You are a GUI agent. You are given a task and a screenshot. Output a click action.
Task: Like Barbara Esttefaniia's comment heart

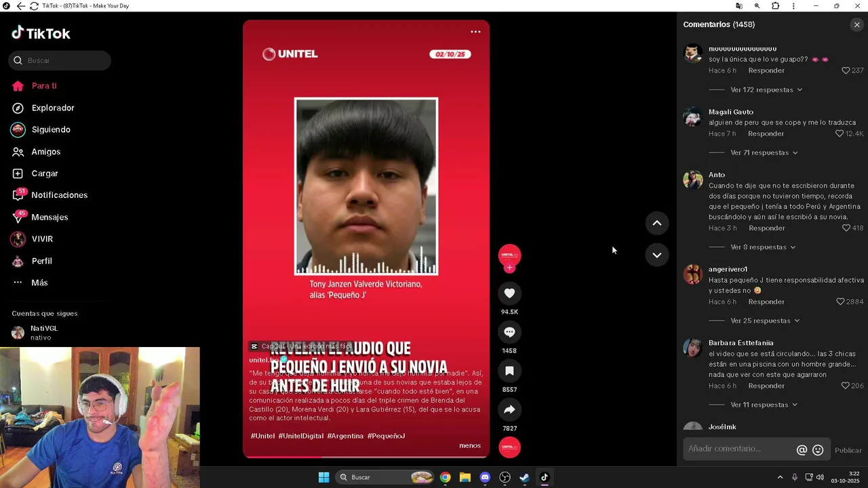[x=845, y=386]
